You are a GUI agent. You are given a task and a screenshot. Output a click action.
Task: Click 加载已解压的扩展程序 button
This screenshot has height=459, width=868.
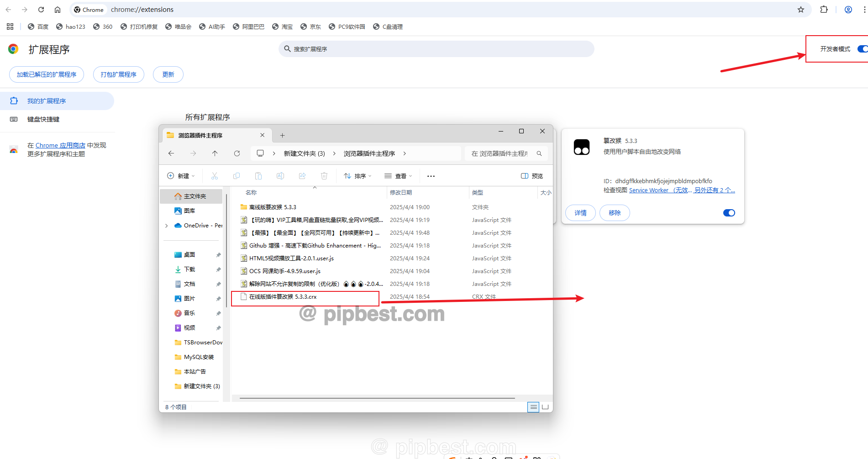coord(47,74)
